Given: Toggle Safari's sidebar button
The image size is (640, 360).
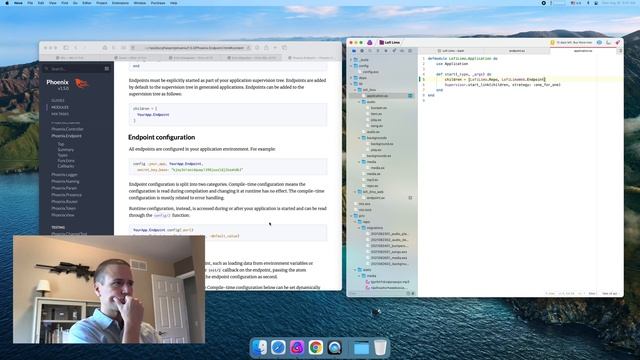Looking at the screenshot, I should coord(66,48).
